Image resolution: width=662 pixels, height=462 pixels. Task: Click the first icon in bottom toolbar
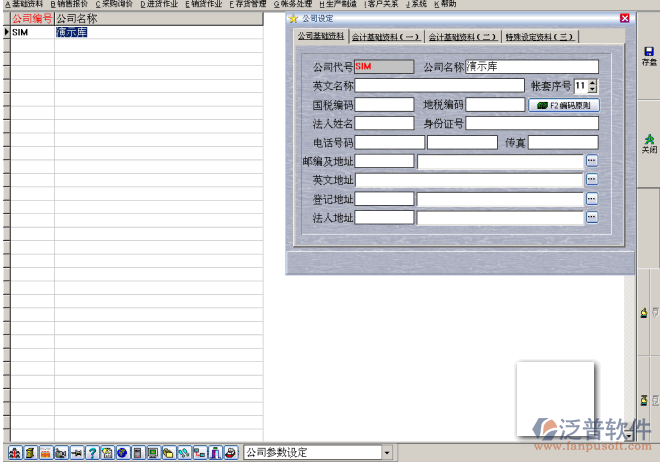(x=15, y=453)
